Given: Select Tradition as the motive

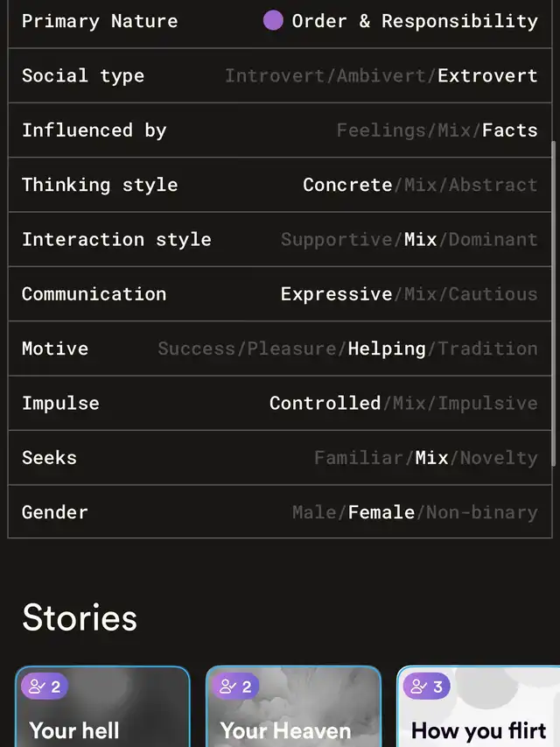Looking at the screenshot, I should pos(488,349).
